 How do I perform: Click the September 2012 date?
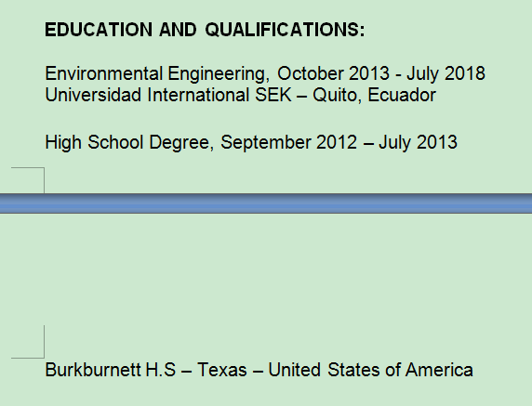288,142
